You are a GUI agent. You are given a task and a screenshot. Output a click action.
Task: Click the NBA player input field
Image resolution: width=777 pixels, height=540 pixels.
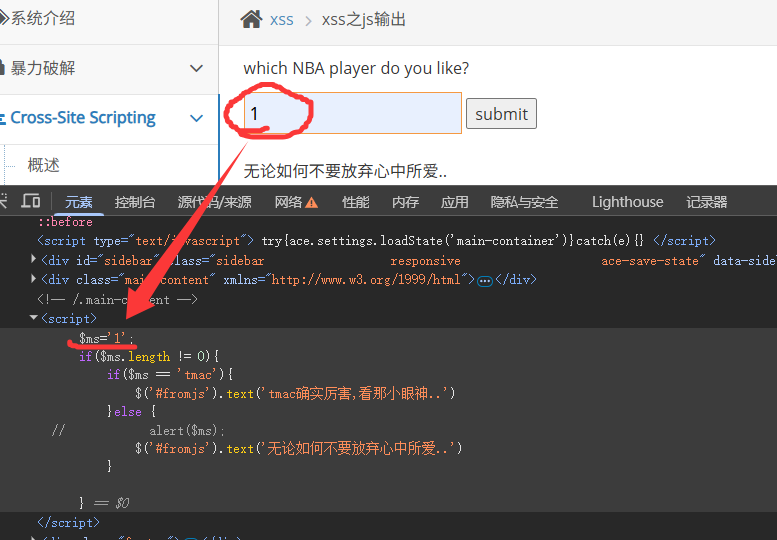[x=353, y=113]
